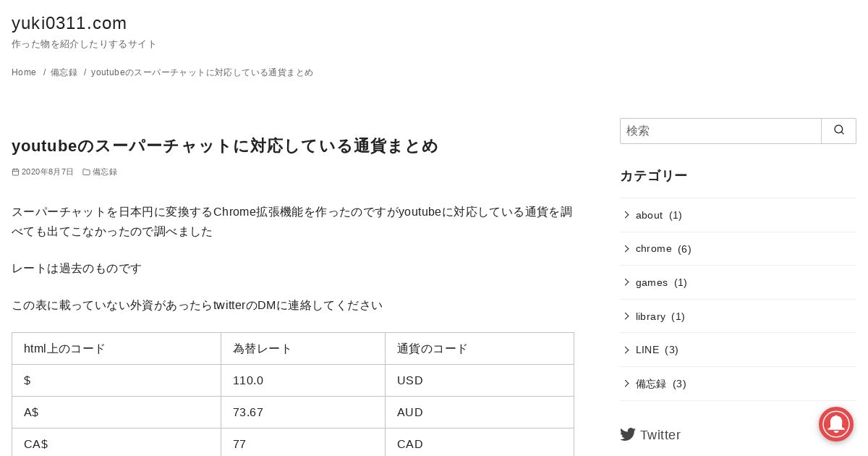Click the calendar icon beside post date
This screenshot has height=456, width=868.
pos(15,172)
